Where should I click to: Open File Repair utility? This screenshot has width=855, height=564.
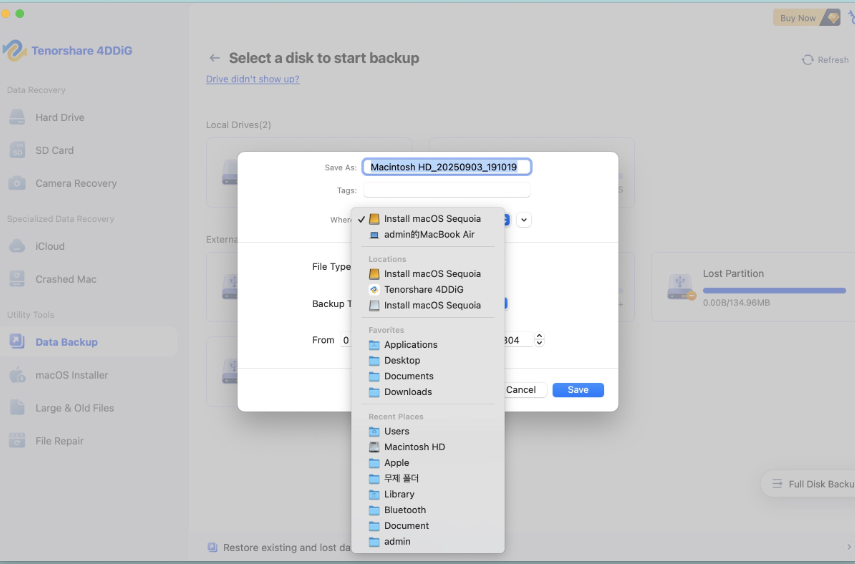click(59, 441)
